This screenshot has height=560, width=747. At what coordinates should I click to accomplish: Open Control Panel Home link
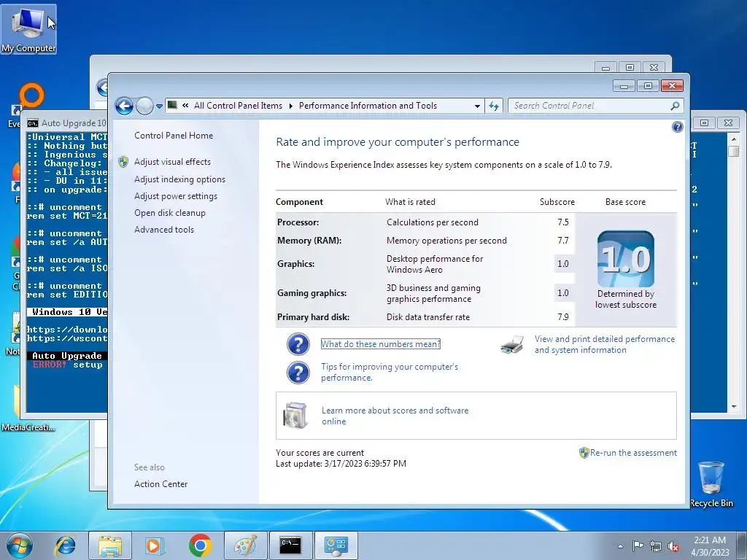click(174, 135)
